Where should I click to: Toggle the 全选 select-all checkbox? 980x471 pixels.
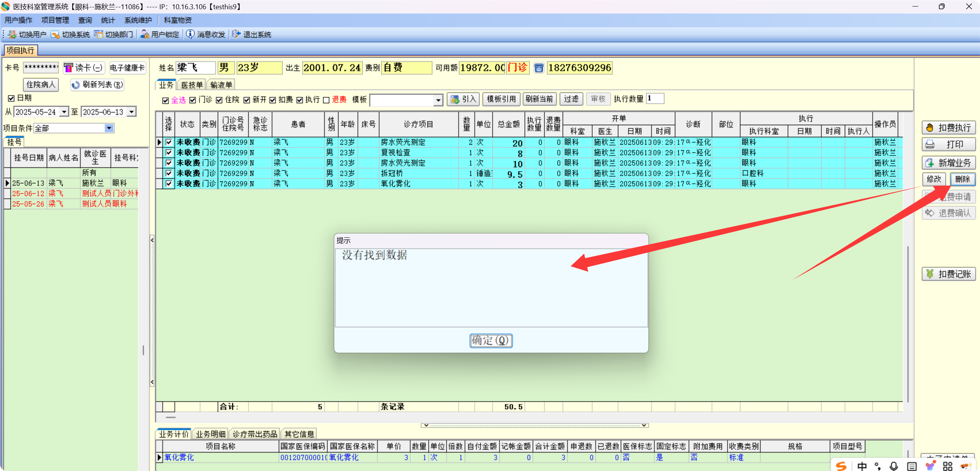pyautogui.click(x=166, y=100)
